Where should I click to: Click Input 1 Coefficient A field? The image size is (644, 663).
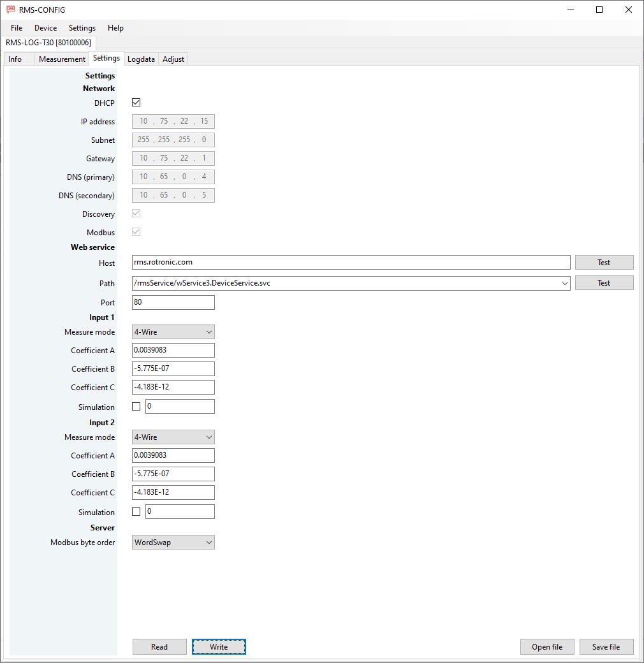pos(173,350)
